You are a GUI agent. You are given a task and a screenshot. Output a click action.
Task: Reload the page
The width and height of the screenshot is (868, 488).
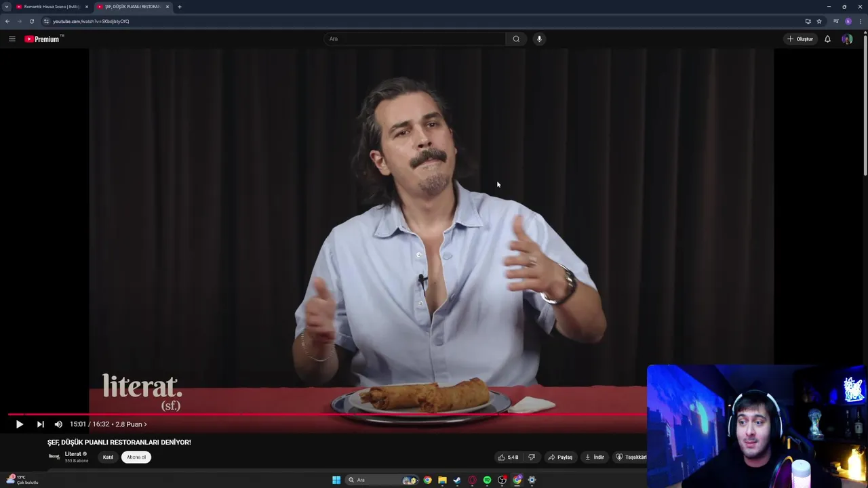coord(32,21)
